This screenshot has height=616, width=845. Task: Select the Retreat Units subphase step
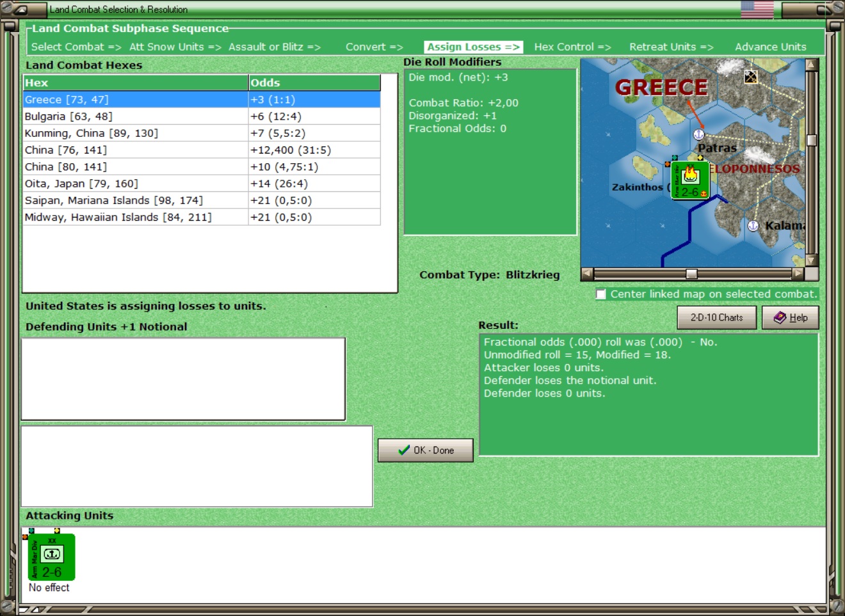(672, 47)
